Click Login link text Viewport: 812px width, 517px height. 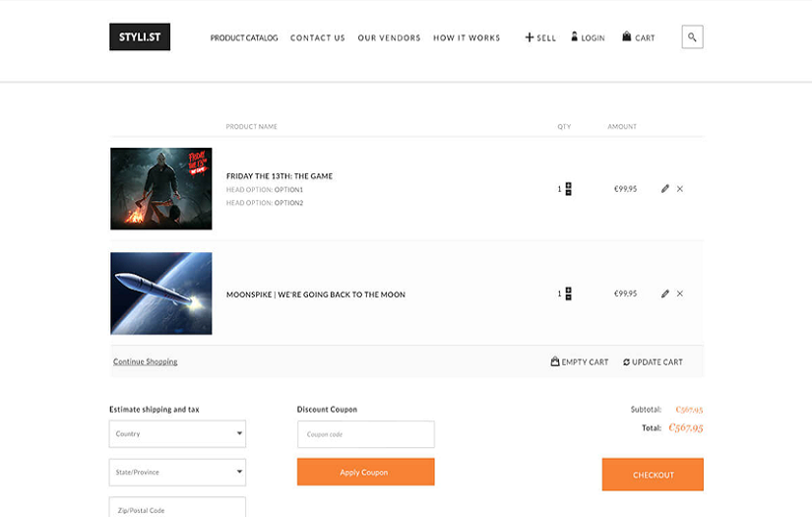593,38
